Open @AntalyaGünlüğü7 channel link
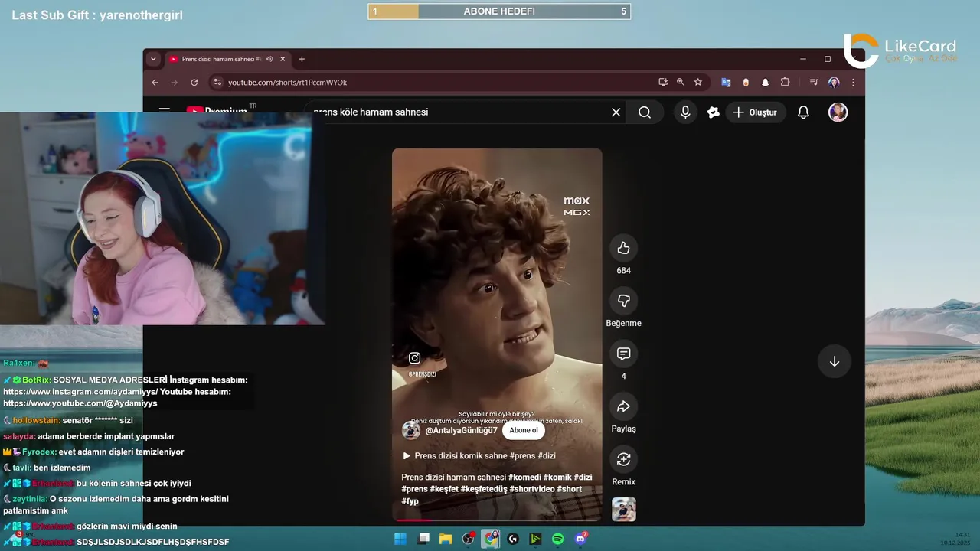 coord(461,430)
